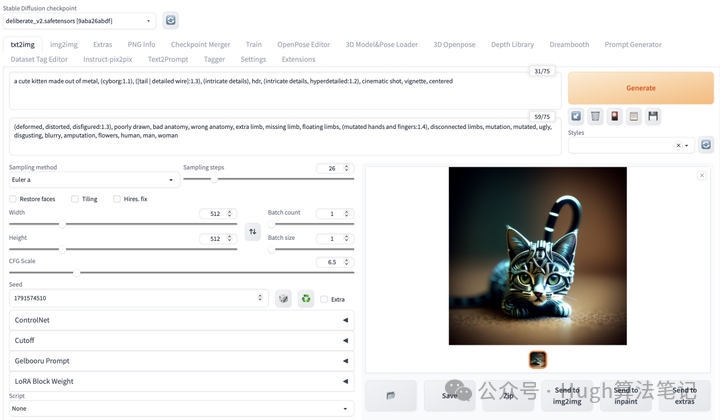Viewport: 720px width, 420px height.
Task: Expand the LoRA Block Weight section
Action: tap(181, 381)
